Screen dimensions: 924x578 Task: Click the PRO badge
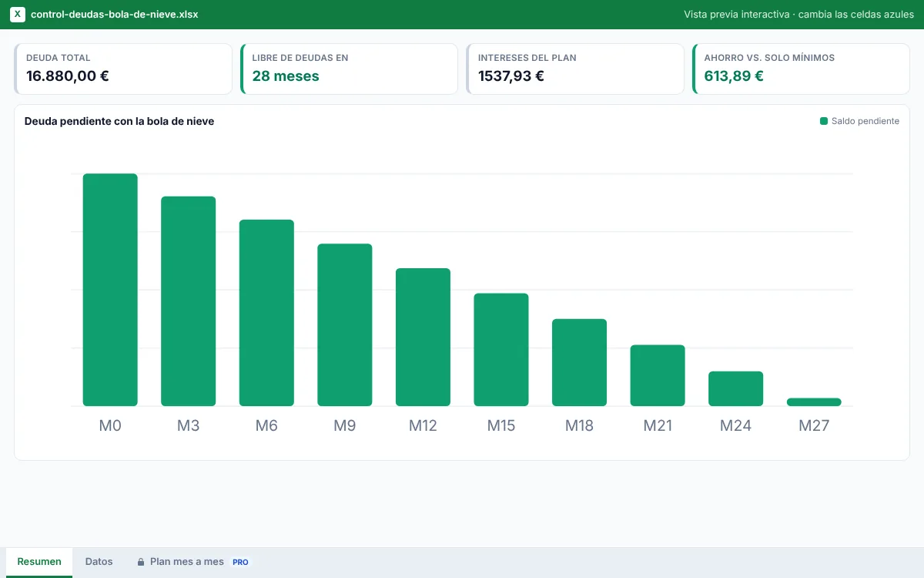coord(240,562)
